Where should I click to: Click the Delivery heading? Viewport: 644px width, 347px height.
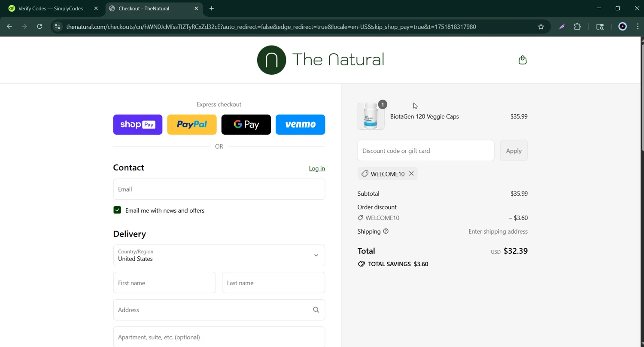[x=130, y=234]
